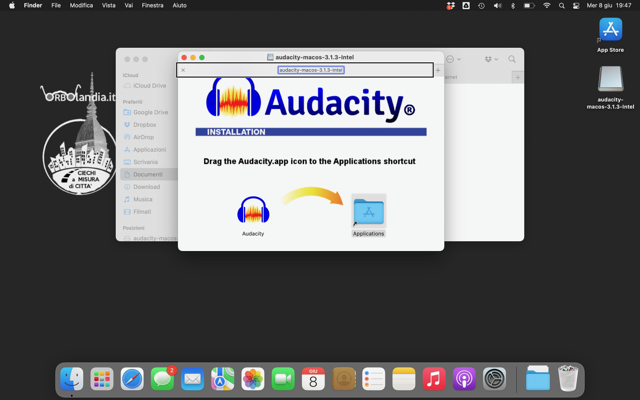Click Dropbox icon in menu bar

pos(450,6)
